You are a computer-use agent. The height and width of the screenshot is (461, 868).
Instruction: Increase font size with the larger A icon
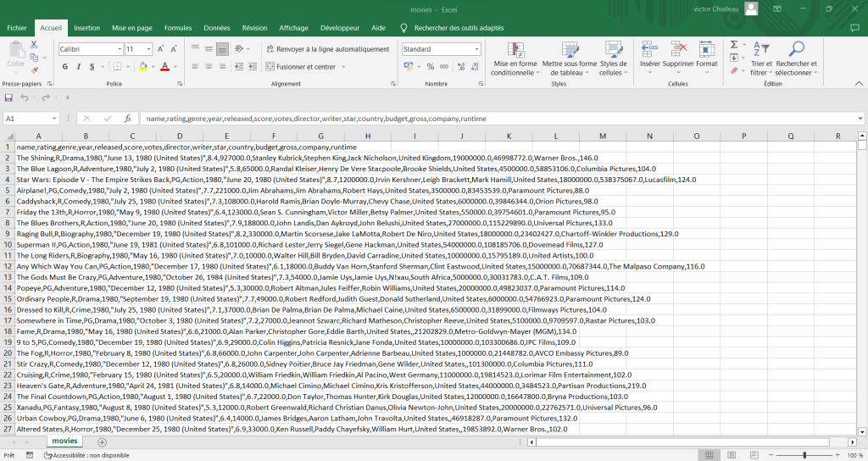[x=160, y=49]
